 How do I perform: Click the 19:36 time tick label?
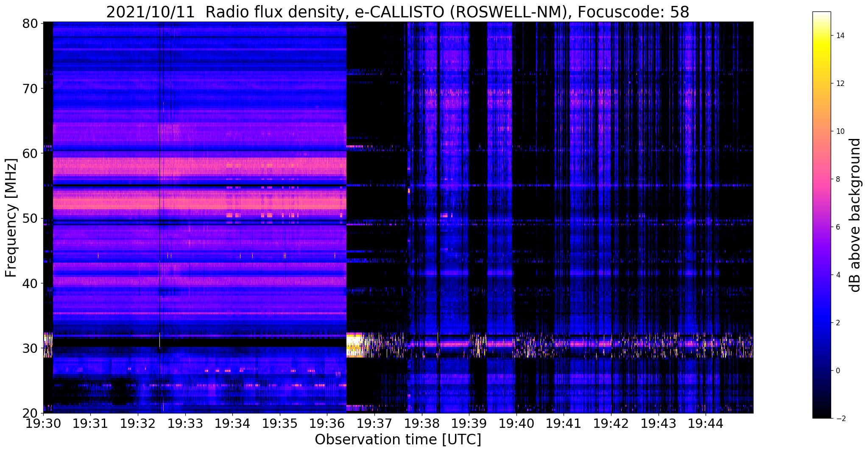coord(327,423)
